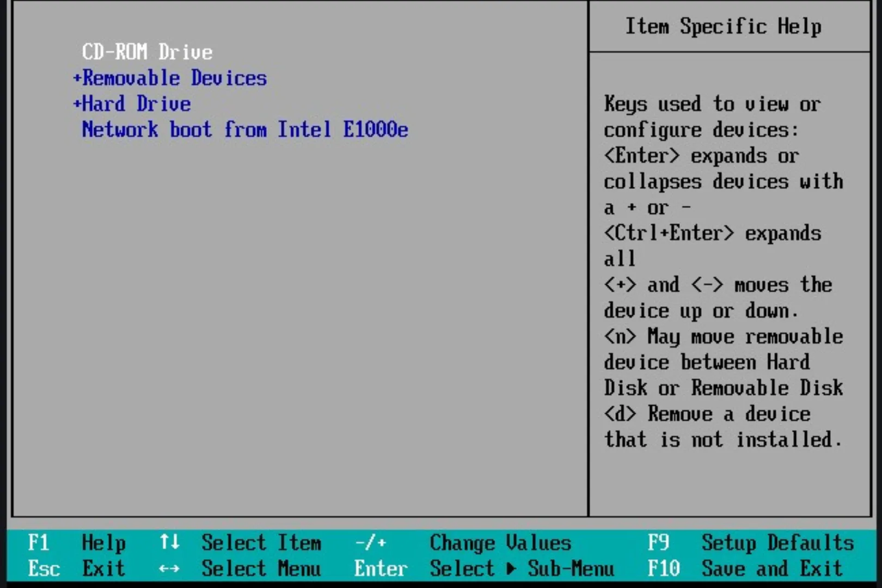Select the highlighted CD-ROM Drive entry

click(x=147, y=52)
